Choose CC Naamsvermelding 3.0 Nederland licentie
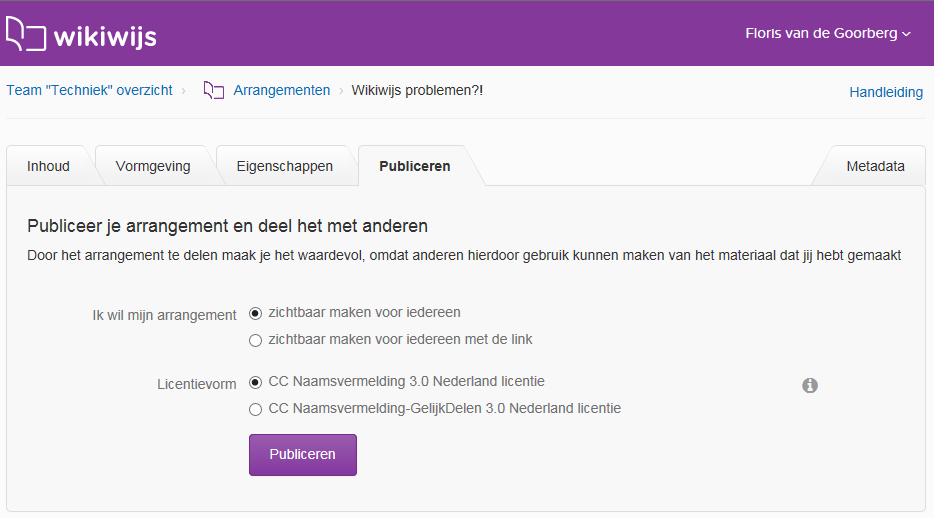Image resolution: width=934 pixels, height=518 pixels. coord(256,382)
